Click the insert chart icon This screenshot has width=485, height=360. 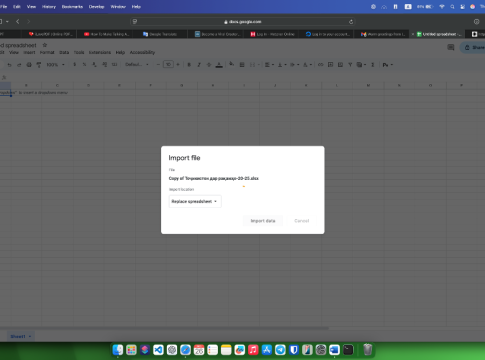340,65
